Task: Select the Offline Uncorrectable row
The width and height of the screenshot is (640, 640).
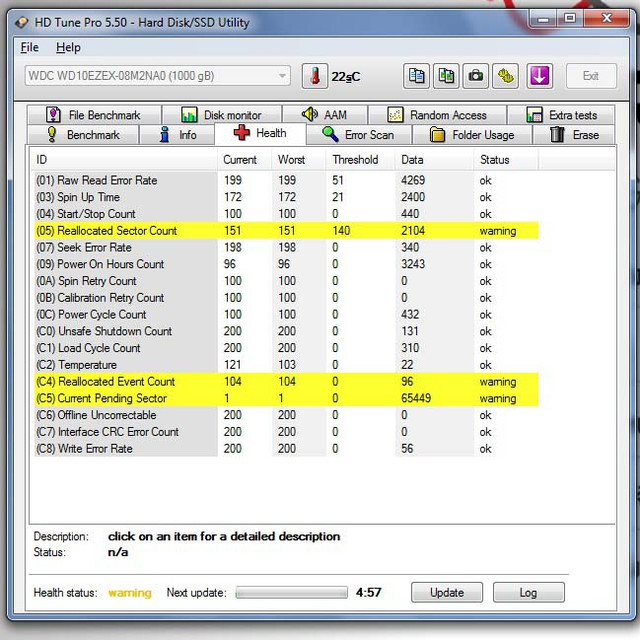Action: pos(286,415)
